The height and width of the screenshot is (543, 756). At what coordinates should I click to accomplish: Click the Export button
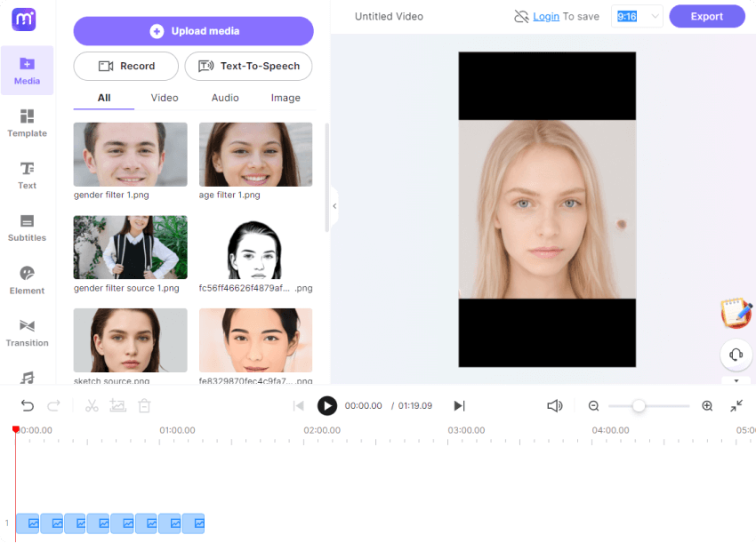pos(706,16)
